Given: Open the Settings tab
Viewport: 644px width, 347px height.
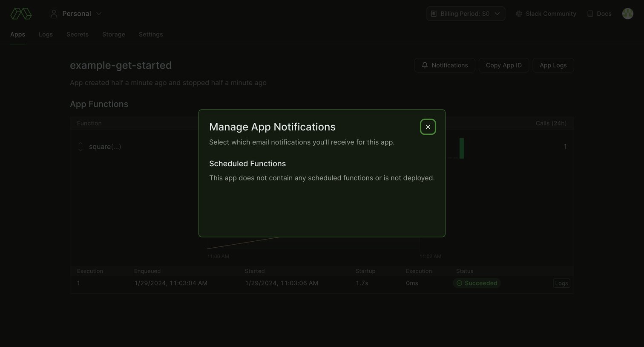Looking at the screenshot, I should 151,35.
